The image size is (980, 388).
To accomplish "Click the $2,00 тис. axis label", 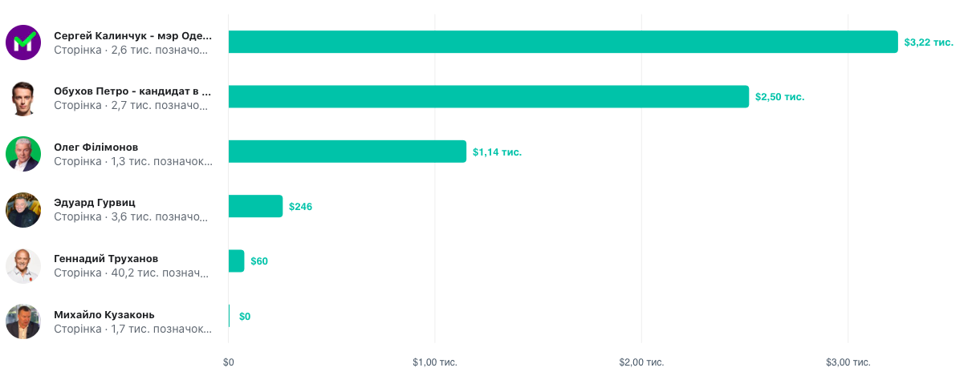I will [641, 362].
